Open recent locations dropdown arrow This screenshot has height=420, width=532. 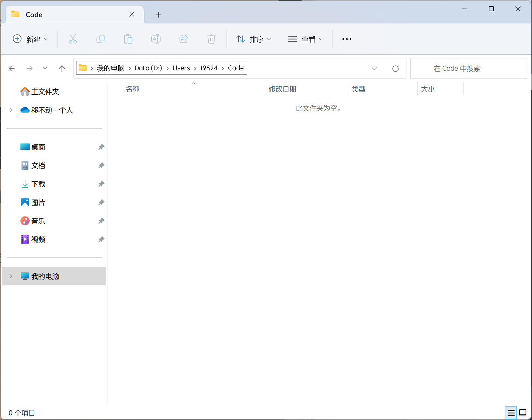point(45,68)
